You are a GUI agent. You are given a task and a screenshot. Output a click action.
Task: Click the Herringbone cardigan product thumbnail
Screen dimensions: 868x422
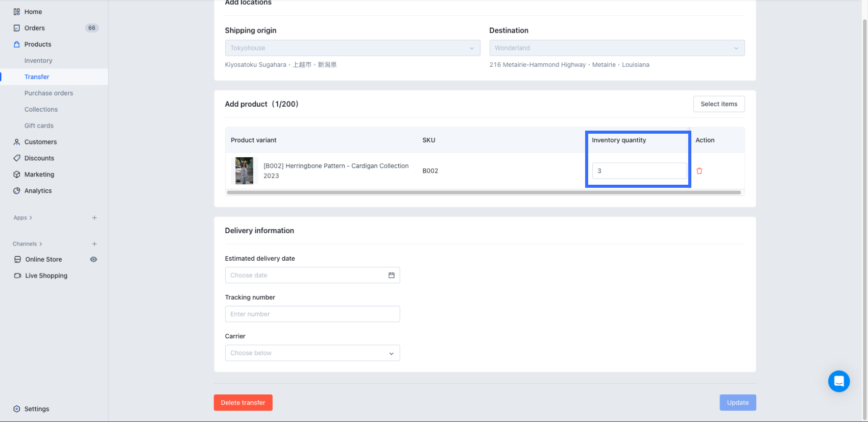pyautogui.click(x=244, y=171)
